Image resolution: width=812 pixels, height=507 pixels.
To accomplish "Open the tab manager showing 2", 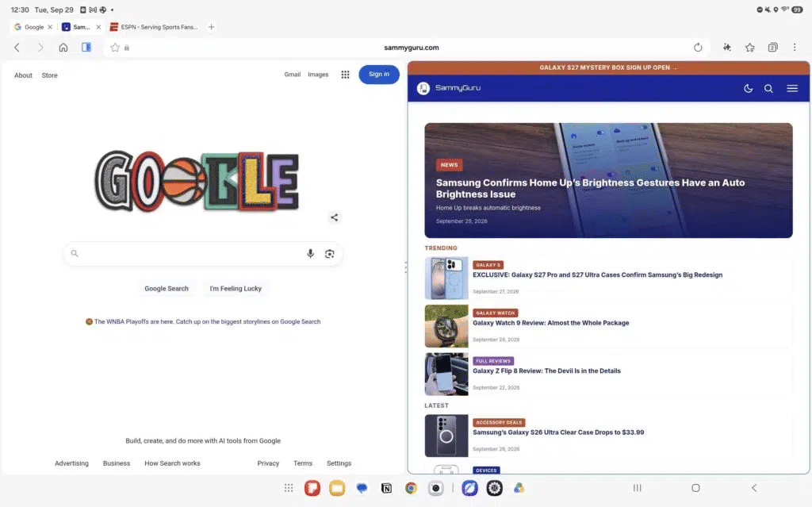I will click(x=772, y=48).
